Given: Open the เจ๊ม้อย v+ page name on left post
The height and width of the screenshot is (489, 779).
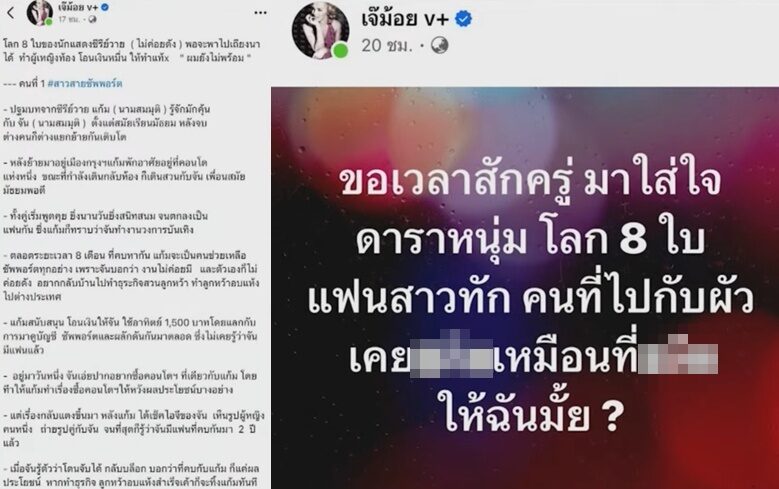Looking at the screenshot, I should [78, 7].
